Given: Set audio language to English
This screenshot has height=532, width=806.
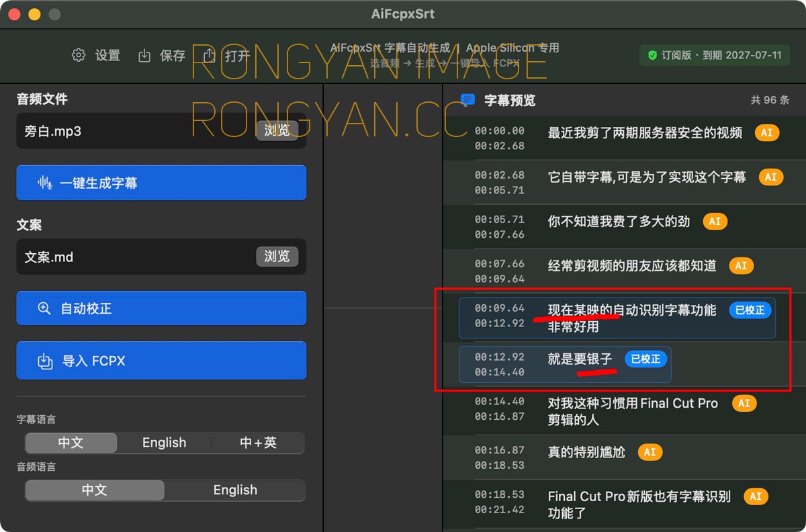Looking at the screenshot, I should (235, 490).
